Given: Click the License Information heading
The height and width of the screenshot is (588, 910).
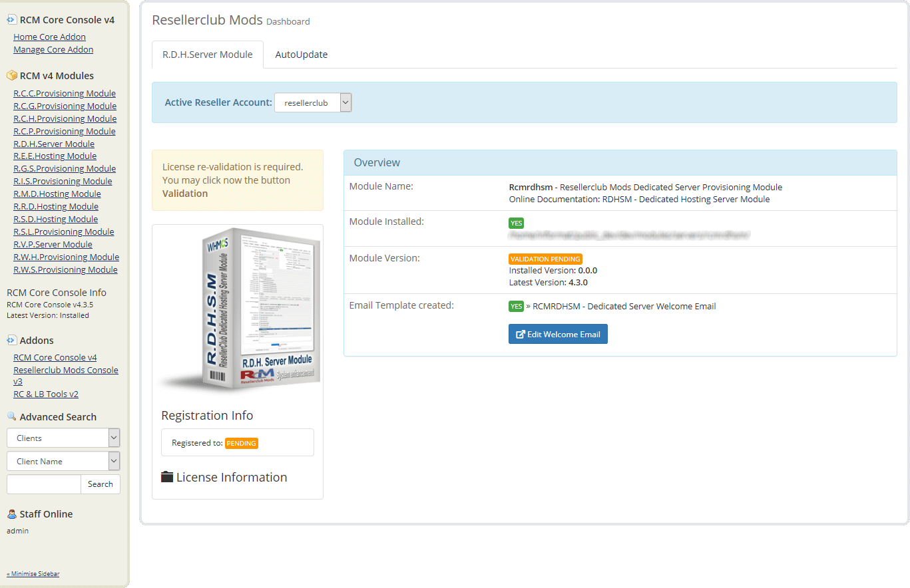Looking at the screenshot, I should pyautogui.click(x=232, y=478).
